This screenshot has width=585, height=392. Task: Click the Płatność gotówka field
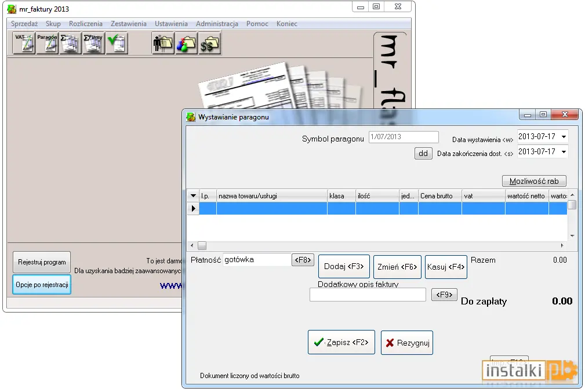click(257, 260)
